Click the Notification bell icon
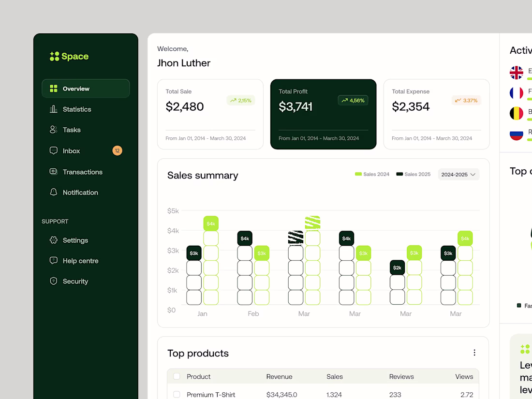The height and width of the screenshot is (399, 532). [54, 192]
